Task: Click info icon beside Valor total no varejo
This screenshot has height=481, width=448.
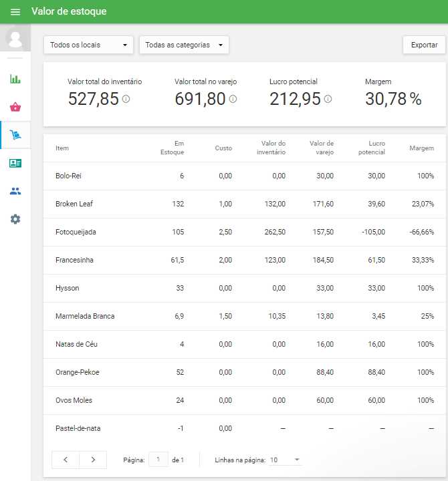Action: click(233, 100)
